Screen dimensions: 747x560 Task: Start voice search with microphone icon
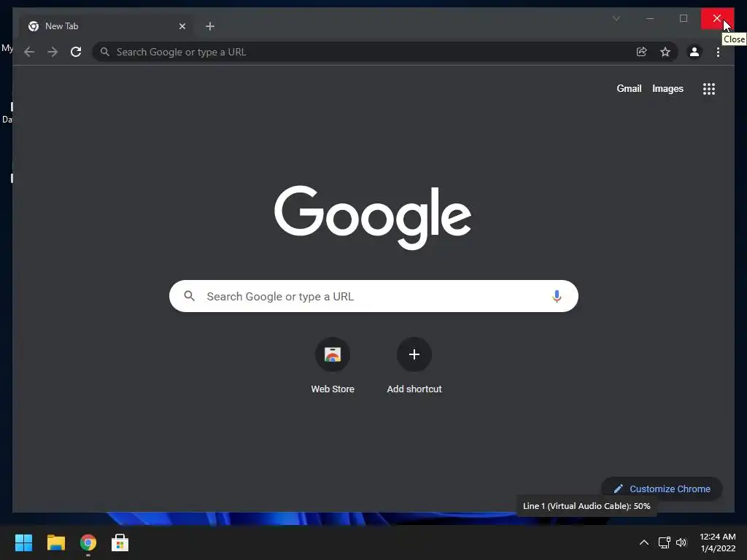pos(557,296)
